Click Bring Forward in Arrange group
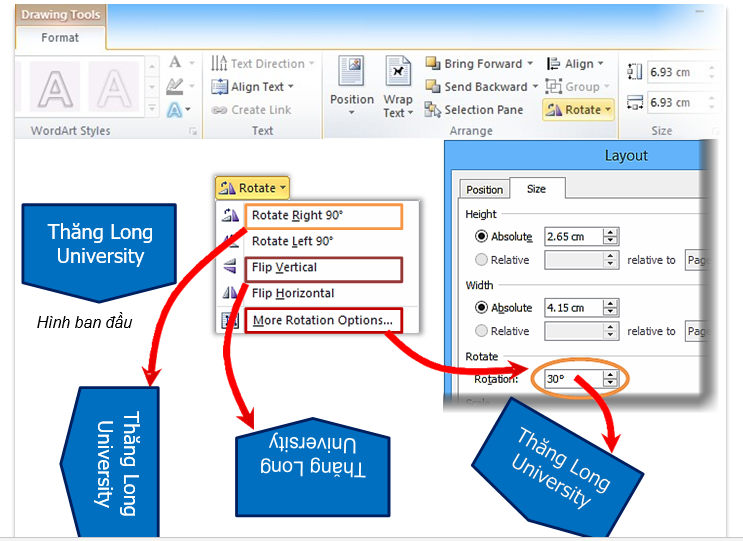Screen dimensions: 743x541 (477, 64)
